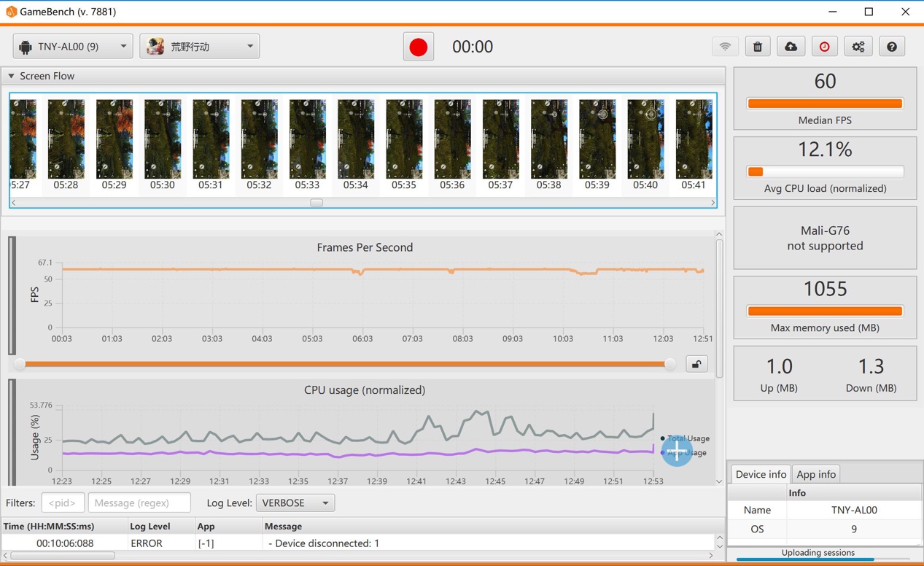Open the help question mark icon
Screen dimensions: 924x566
pos(891,47)
